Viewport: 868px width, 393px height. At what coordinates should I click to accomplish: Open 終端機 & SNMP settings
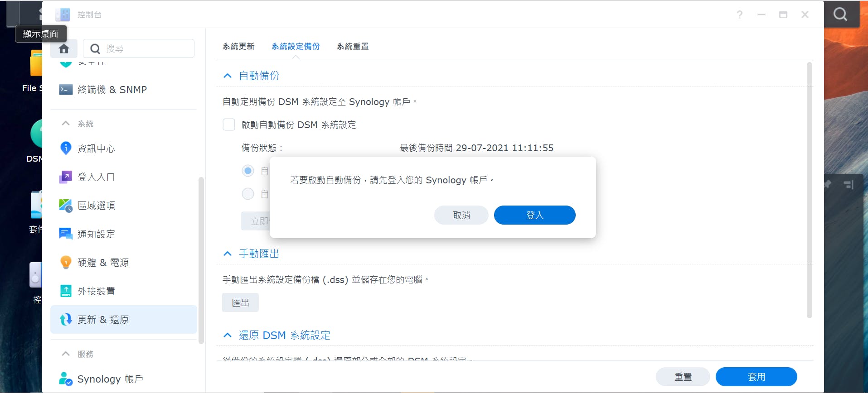click(x=112, y=90)
